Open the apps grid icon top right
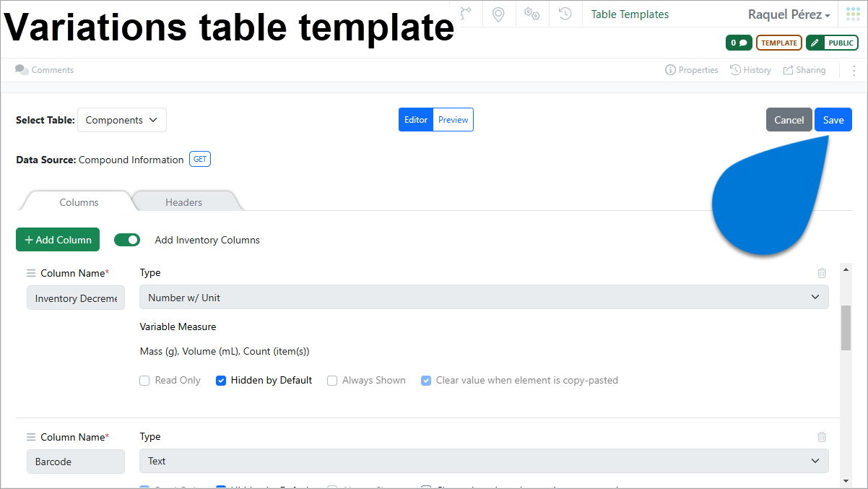The height and width of the screenshot is (489, 868). [x=852, y=13]
